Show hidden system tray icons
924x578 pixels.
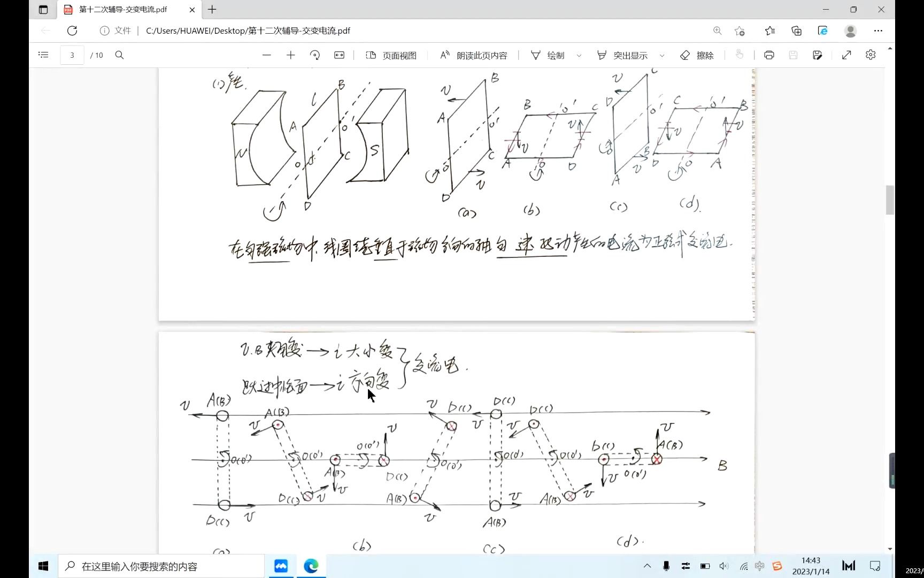coord(647,566)
